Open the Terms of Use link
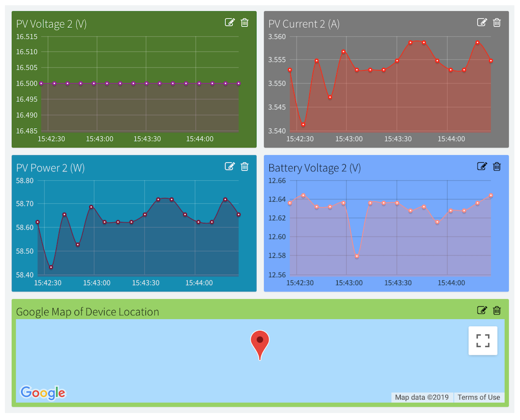 click(479, 397)
